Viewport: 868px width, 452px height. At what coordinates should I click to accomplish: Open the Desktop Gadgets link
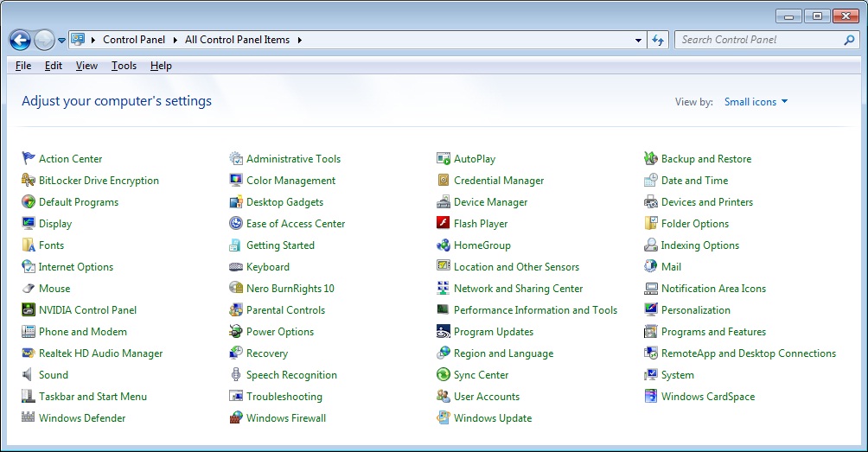pos(284,202)
